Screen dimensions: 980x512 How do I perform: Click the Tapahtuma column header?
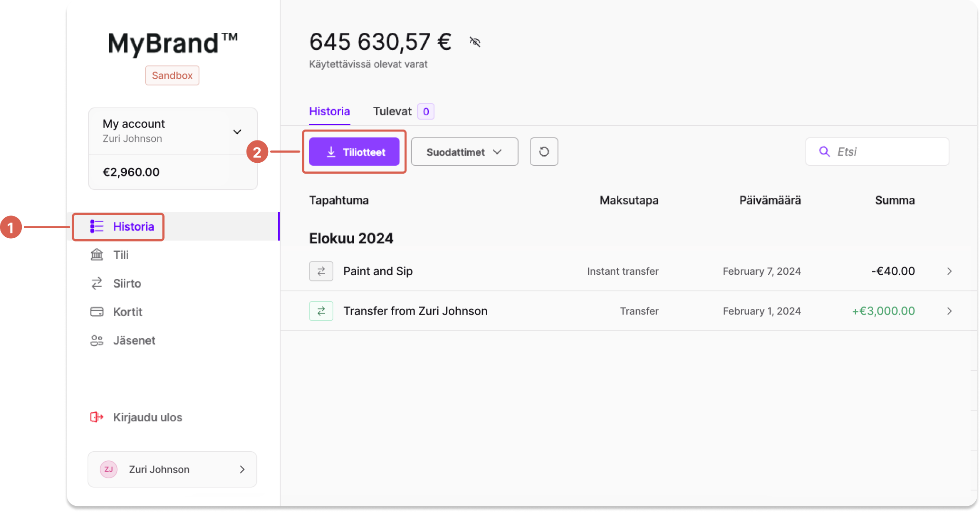[339, 200]
